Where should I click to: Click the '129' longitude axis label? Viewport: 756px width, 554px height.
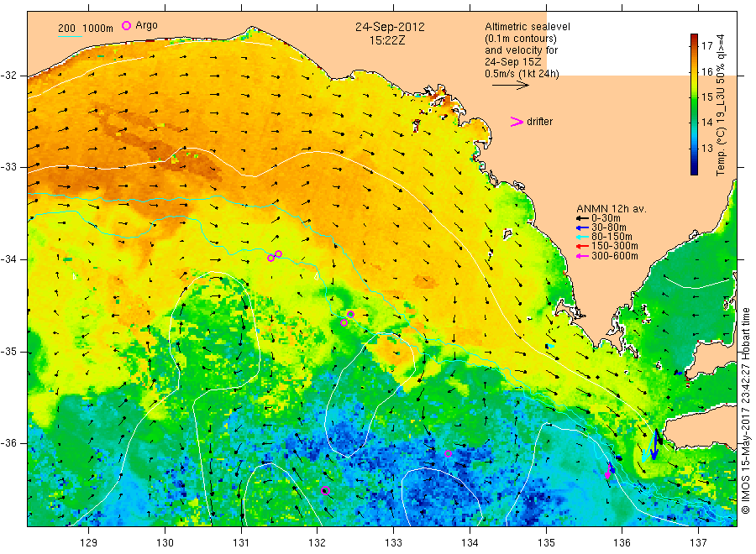pos(89,543)
